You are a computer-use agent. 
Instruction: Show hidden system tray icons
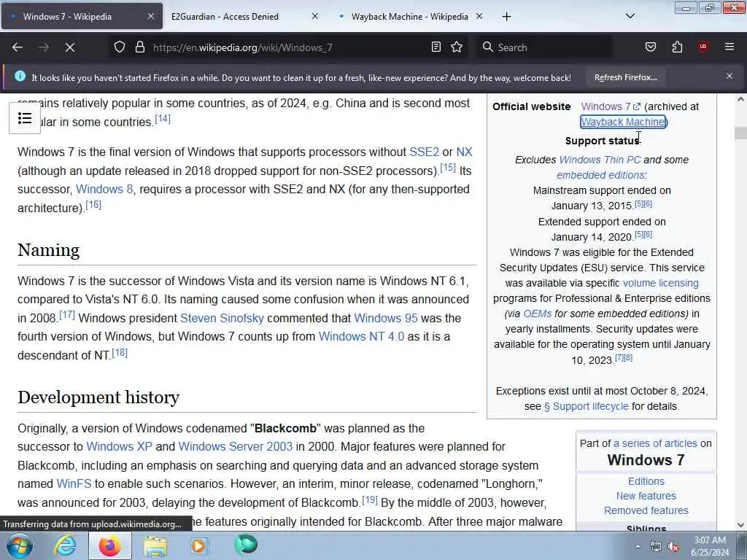click(x=638, y=547)
